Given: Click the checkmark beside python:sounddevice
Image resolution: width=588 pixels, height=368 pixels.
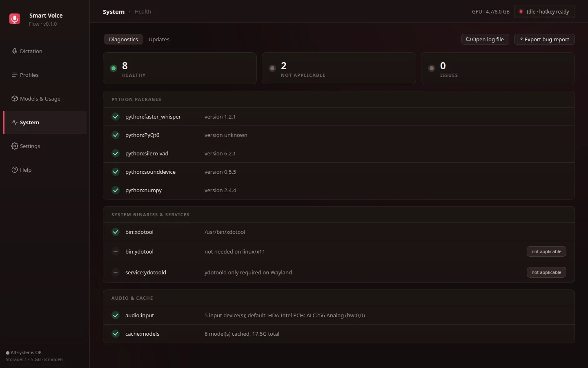Looking at the screenshot, I should pos(116,172).
